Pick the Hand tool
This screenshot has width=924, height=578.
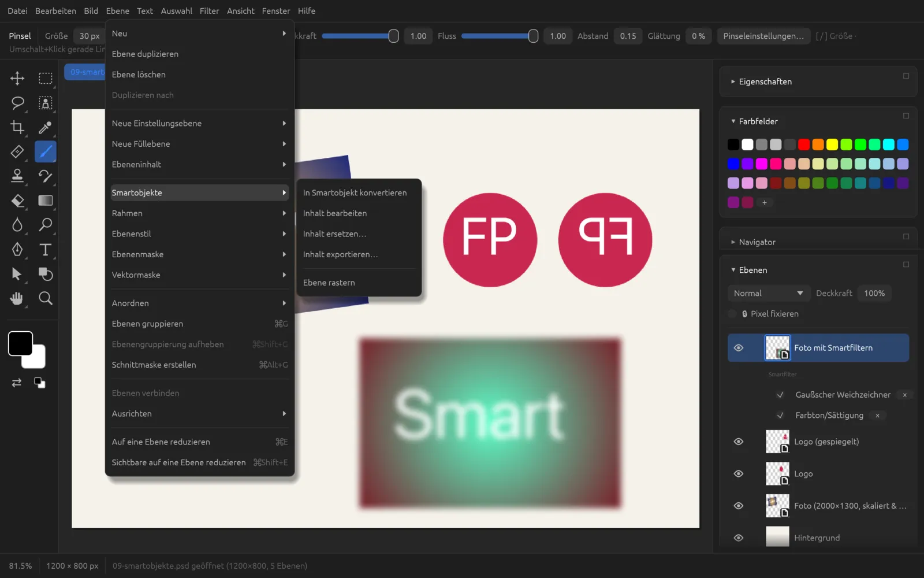(17, 298)
